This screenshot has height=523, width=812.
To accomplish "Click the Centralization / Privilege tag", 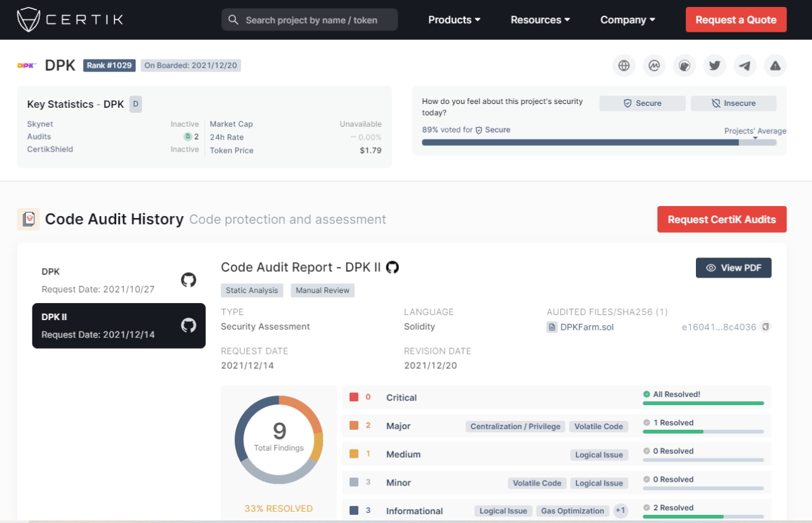I will [516, 427].
